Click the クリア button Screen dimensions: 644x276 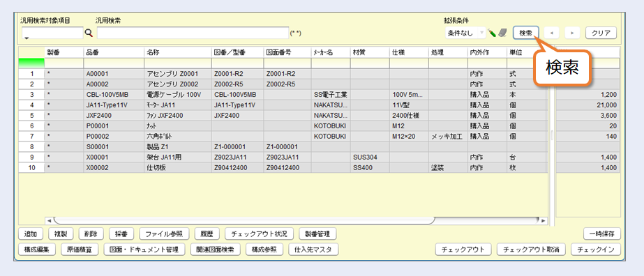point(601,33)
